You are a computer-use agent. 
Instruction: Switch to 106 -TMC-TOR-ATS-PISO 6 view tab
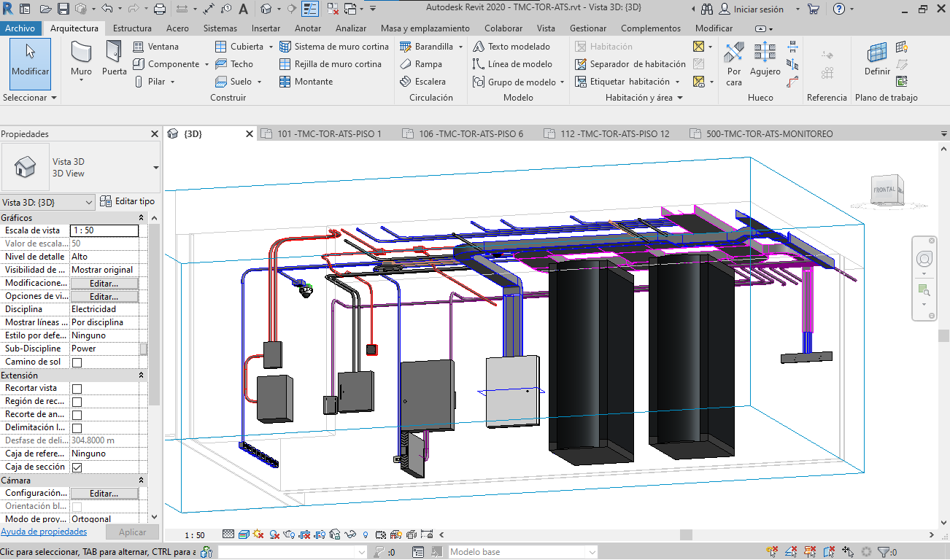471,134
